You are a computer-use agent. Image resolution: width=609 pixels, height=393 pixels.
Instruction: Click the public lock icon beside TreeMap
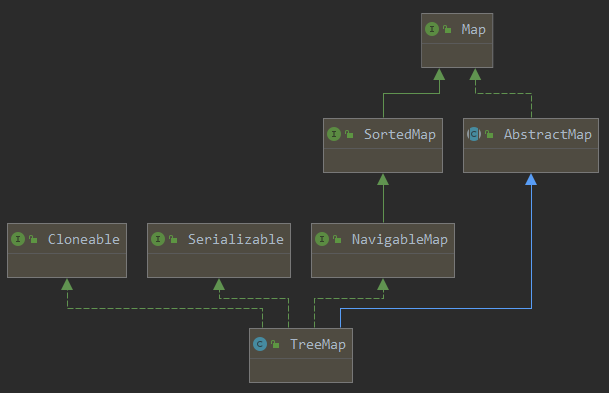(x=275, y=344)
